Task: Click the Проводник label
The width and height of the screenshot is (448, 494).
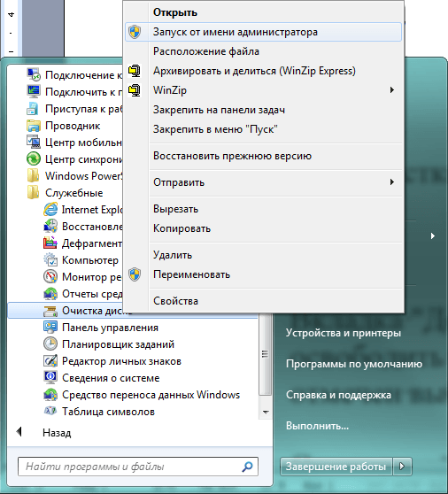Action: (73, 126)
